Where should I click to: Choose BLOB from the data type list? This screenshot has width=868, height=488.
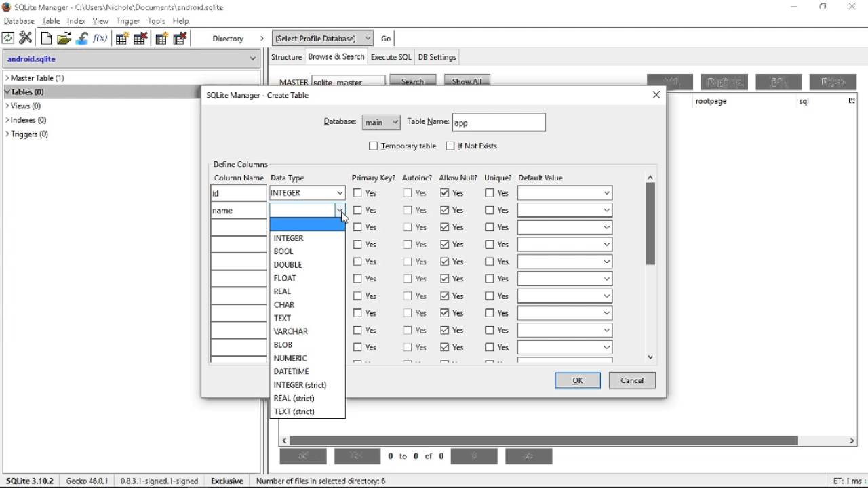pyautogui.click(x=307, y=345)
